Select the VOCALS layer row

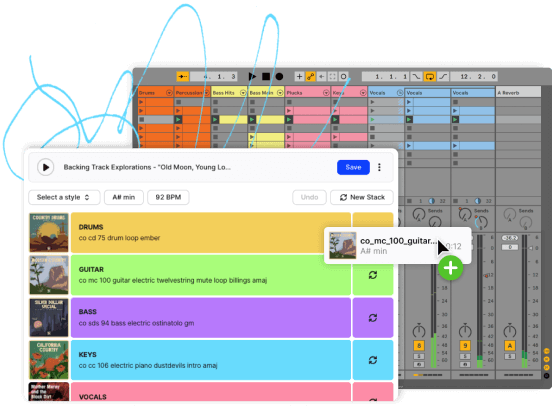211,392
